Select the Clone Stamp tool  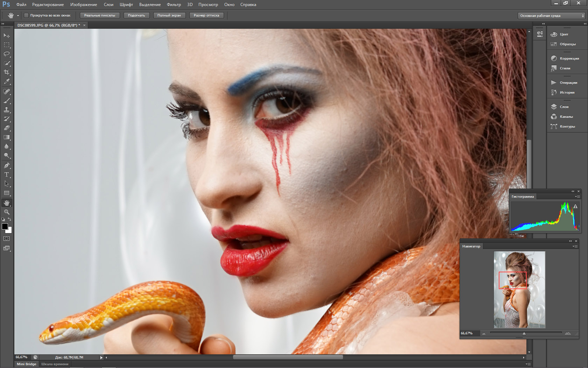tap(7, 110)
